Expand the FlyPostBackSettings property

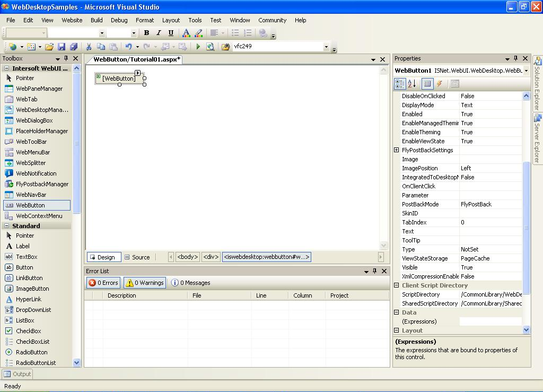click(396, 150)
